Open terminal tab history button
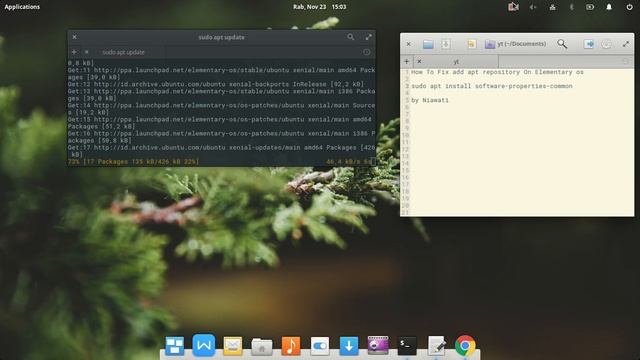The width and height of the screenshot is (640, 360). [367, 52]
